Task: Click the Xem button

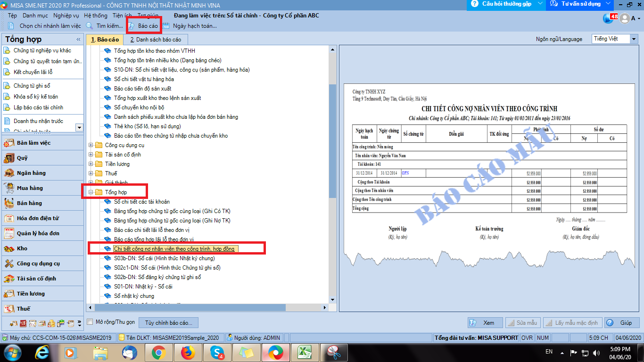Action: click(485, 323)
